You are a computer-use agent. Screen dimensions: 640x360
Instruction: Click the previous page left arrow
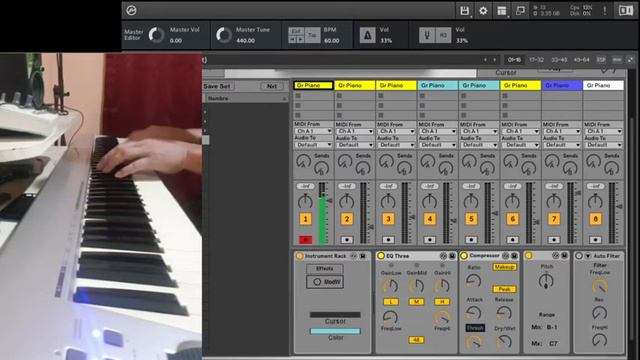click(x=485, y=60)
